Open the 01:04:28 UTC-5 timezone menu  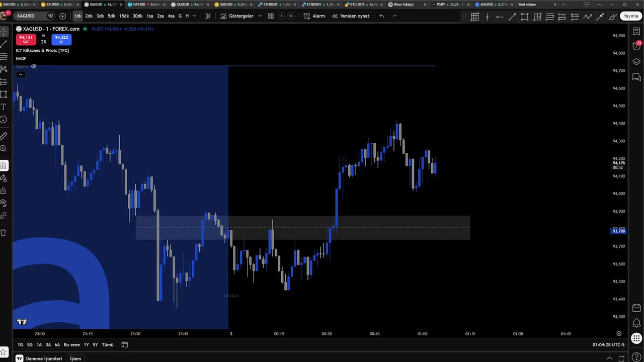point(608,345)
